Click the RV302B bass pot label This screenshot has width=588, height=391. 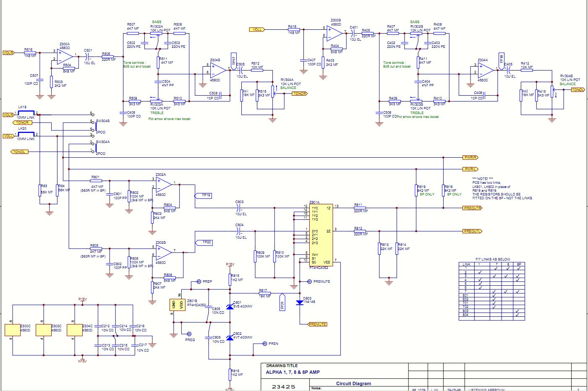[x=416, y=26]
